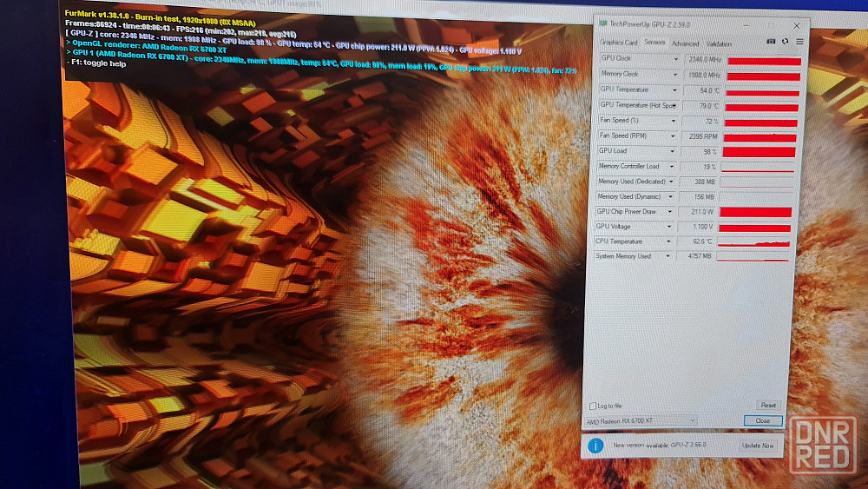Click the Update Now button
The width and height of the screenshot is (868, 489).
pyautogui.click(x=757, y=446)
